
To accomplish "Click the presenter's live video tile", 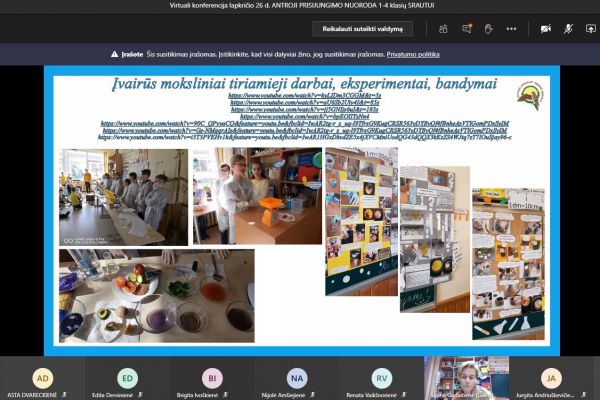I will pyautogui.click(x=466, y=378).
